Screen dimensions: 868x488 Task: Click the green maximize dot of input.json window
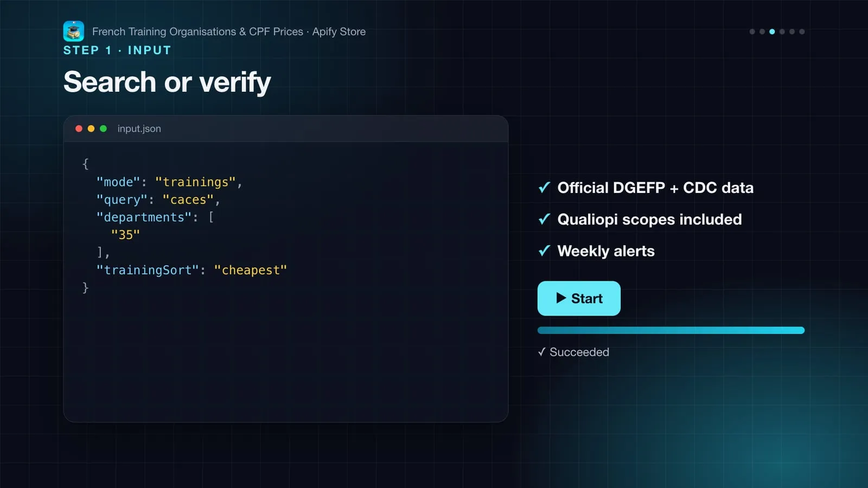[x=103, y=129]
